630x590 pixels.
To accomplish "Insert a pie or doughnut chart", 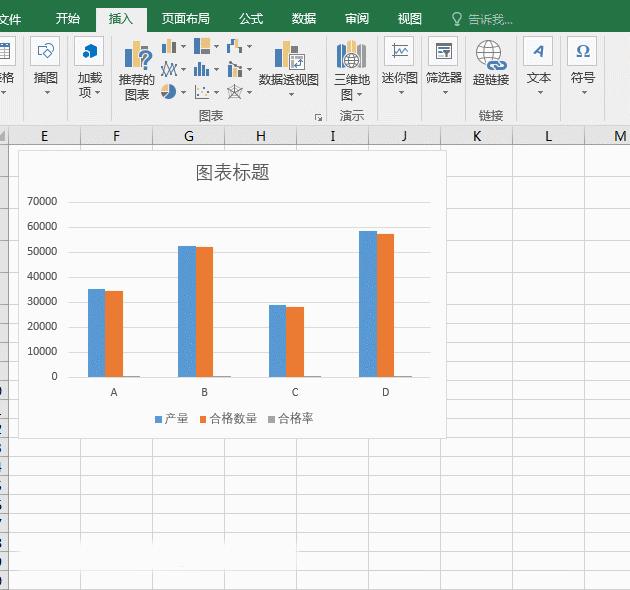I will coord(169,92).
